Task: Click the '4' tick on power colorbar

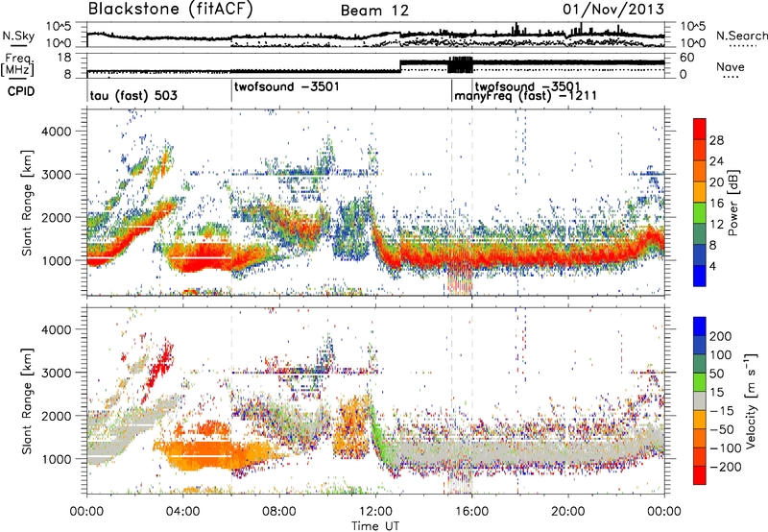Action: [712, 266]
